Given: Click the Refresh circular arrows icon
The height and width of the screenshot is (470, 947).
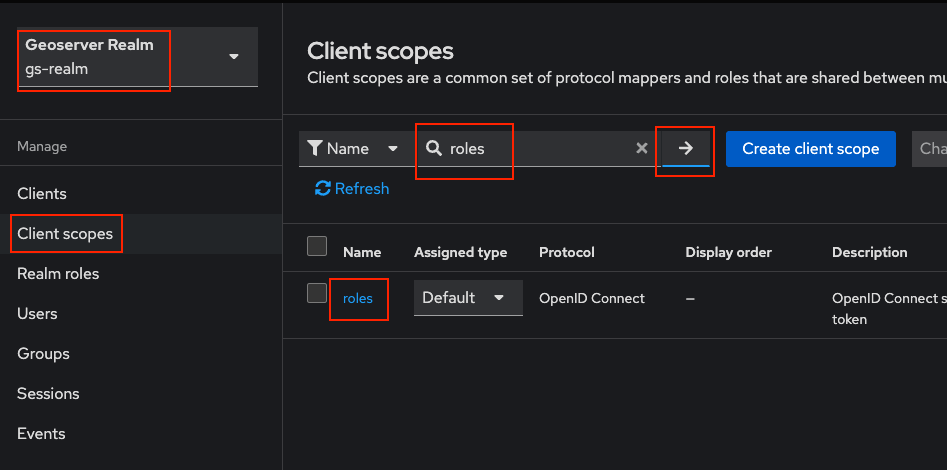Looking at the screenshot, I should pyautogui.click(x=322, y=188).
